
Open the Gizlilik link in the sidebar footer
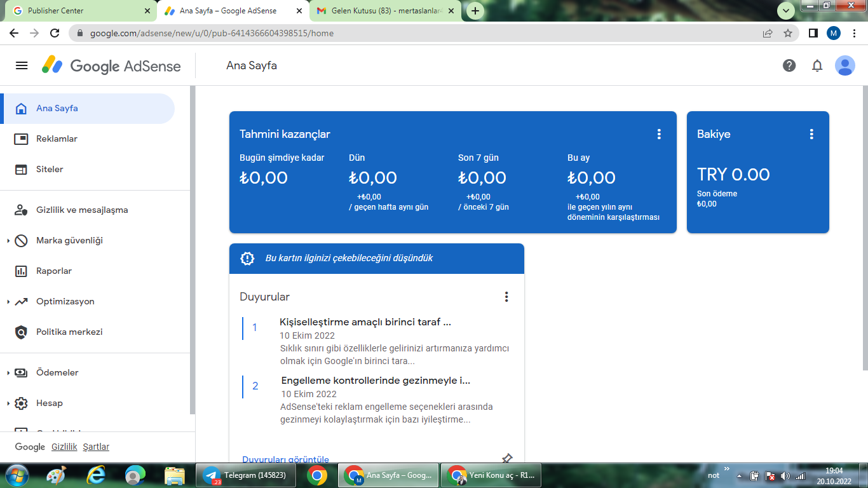(64, 447)
